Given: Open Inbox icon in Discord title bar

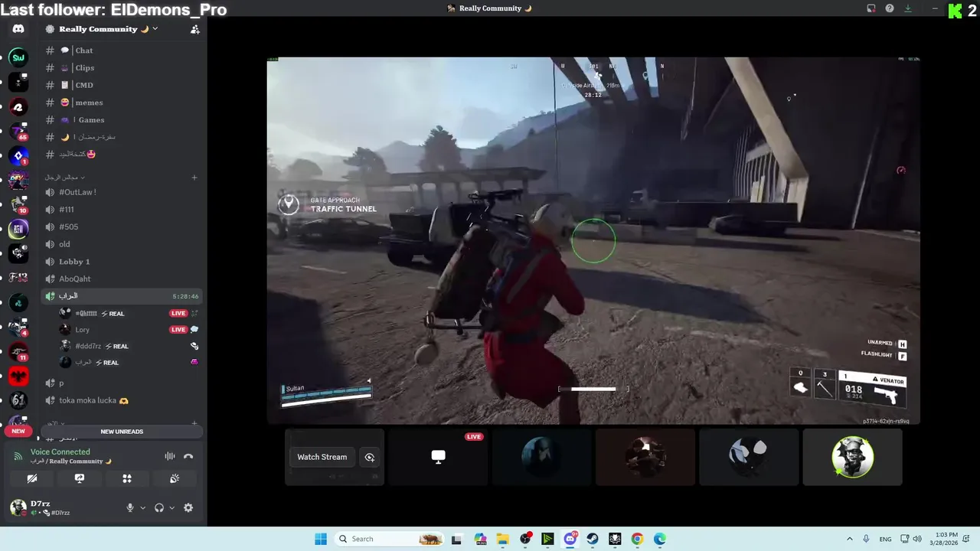Looking at the screenshot, I should 871,8.
